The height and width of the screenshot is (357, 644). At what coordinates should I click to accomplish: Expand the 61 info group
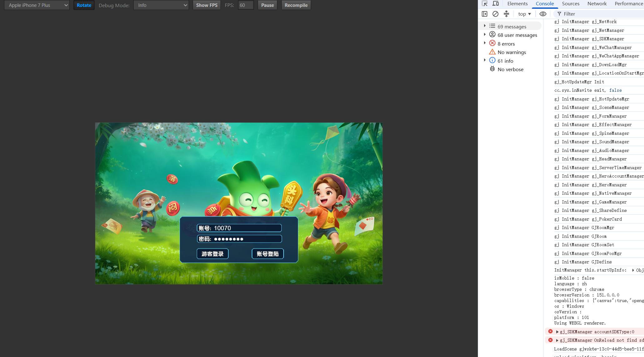click(484, 61)
